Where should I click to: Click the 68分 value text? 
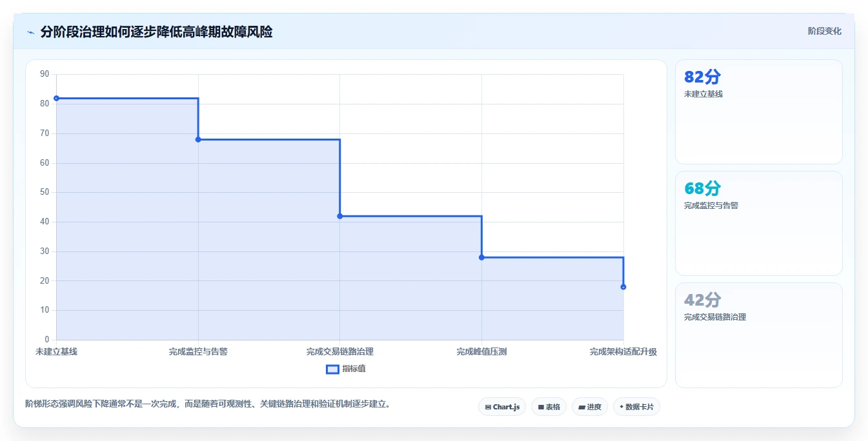(702, 189)
